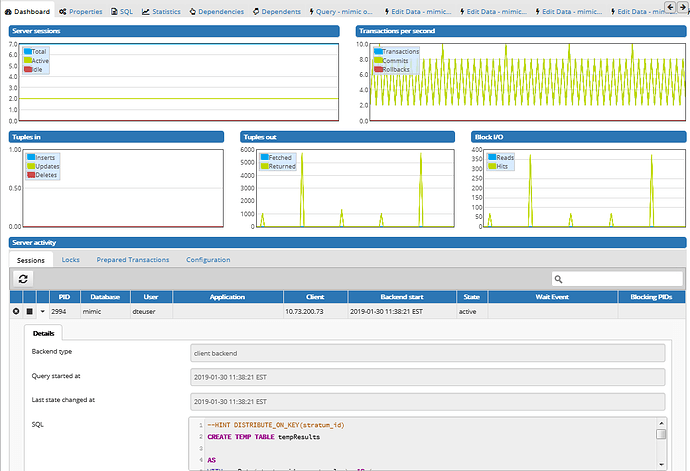
Task: Click the Total legend swatch in Server sessions
Action: 28,51
